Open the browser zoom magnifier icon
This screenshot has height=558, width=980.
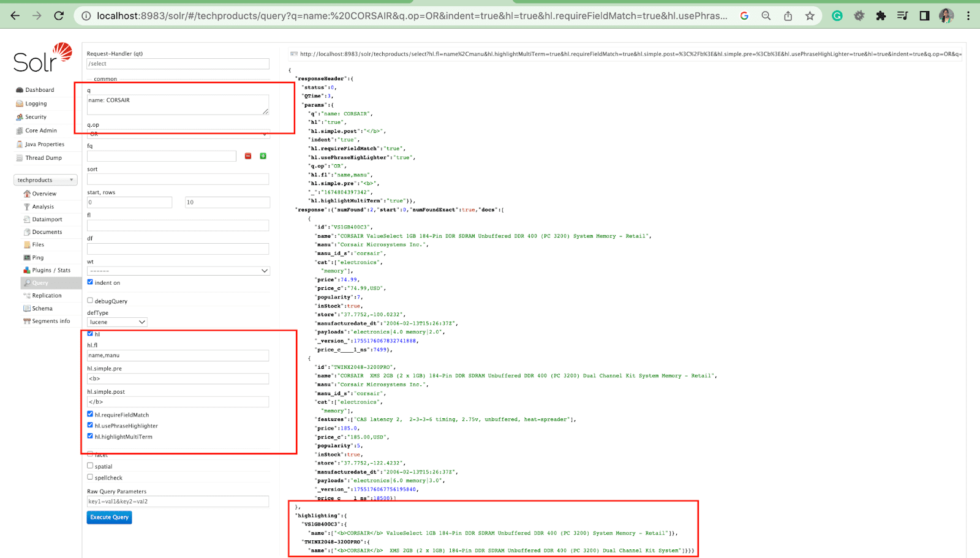coord(766,16)
